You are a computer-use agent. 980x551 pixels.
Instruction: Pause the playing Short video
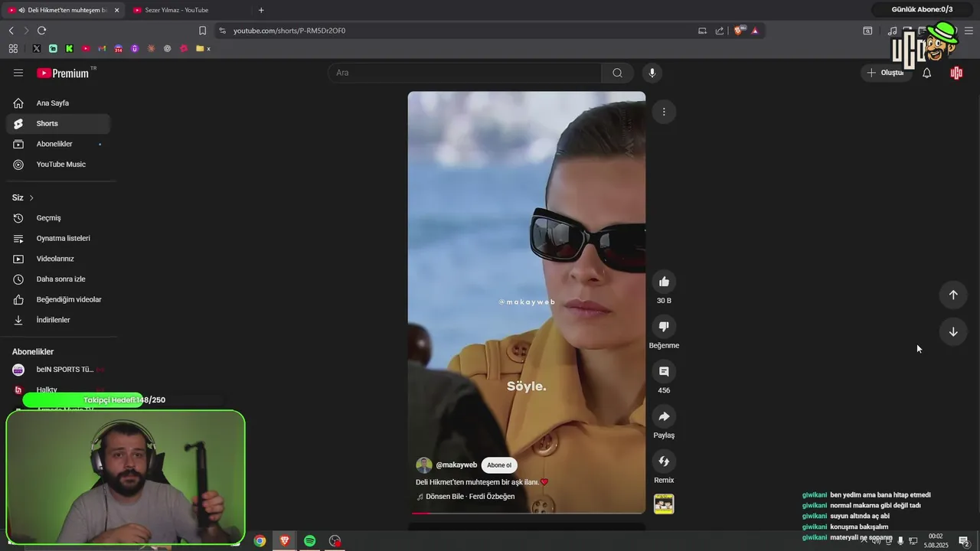click(x=527, y=302)
